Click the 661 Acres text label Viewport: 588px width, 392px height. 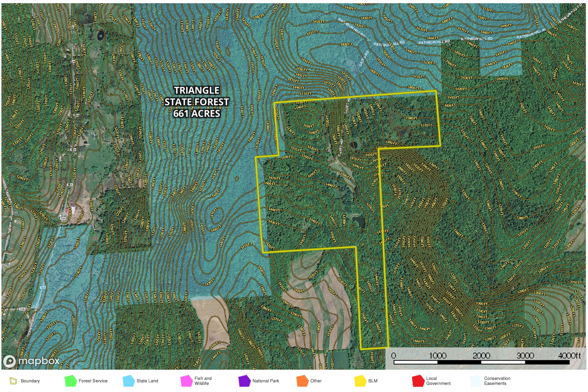[x=197, y=114]
